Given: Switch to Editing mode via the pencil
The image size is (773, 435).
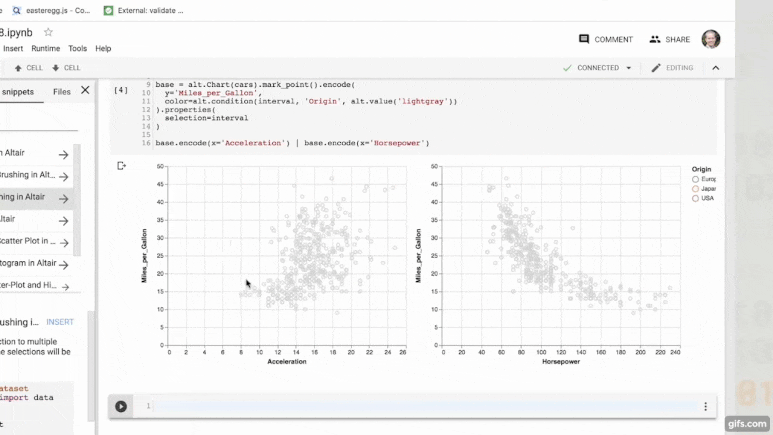Looking at the screenshot, I should (x=671, y=68).
